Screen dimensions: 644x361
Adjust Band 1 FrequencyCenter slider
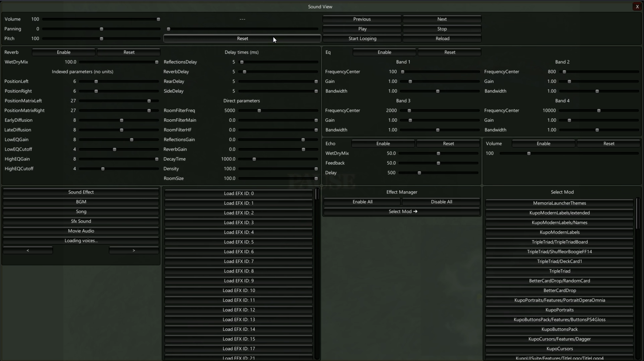tap(440, 72)
